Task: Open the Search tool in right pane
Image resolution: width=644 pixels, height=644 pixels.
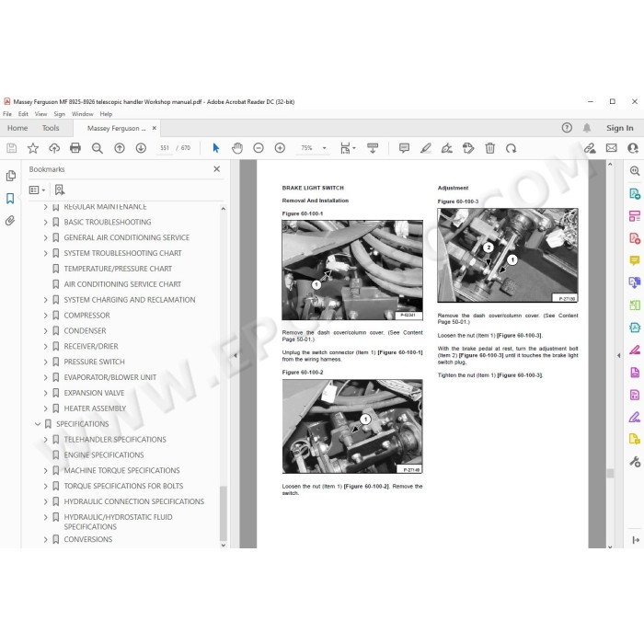Action: coord(635,171)
